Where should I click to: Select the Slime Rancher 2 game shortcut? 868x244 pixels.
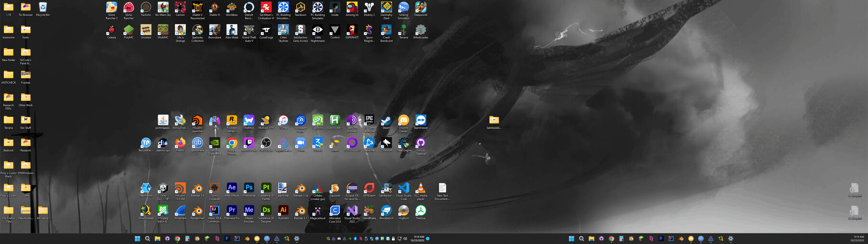coord(111,10)
